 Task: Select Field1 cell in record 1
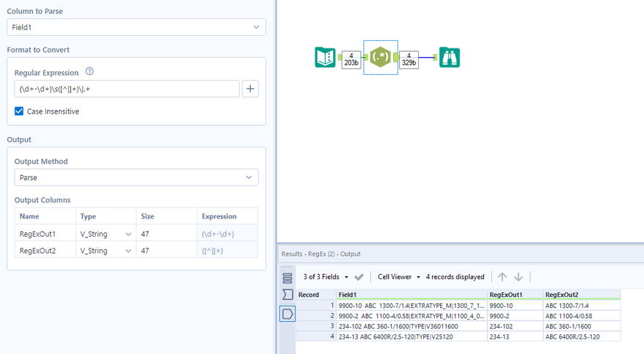point(412,306)
